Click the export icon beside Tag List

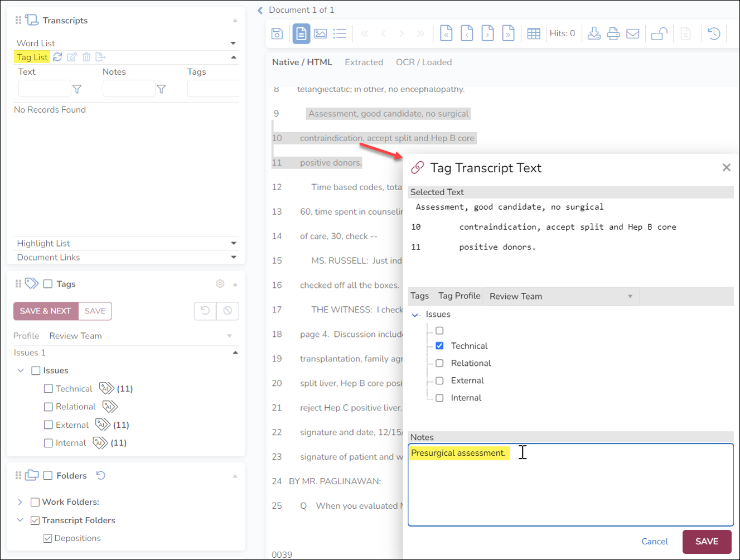(x=100, y=57)
